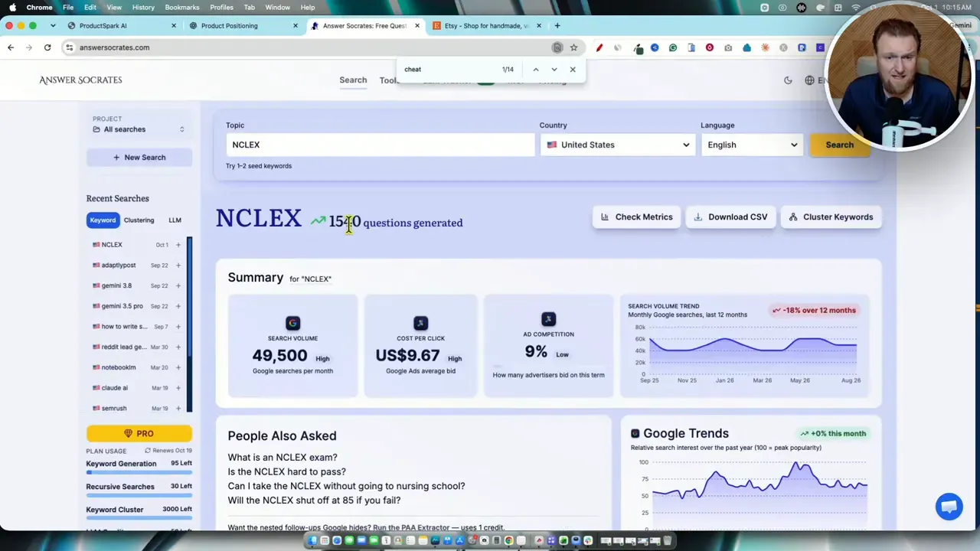Open the chat support widget
The image size is (980, 551).
tap(949, 507)
